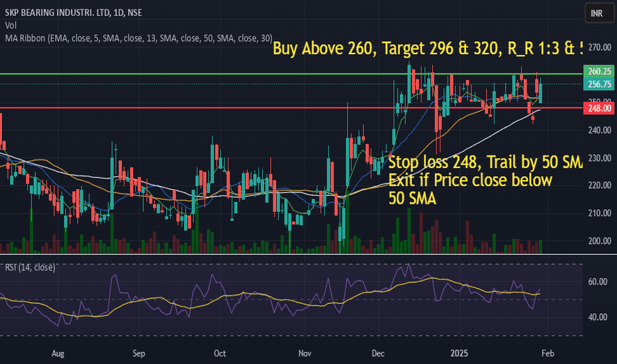Click the 270.00 price axis label

click(599, 48)
